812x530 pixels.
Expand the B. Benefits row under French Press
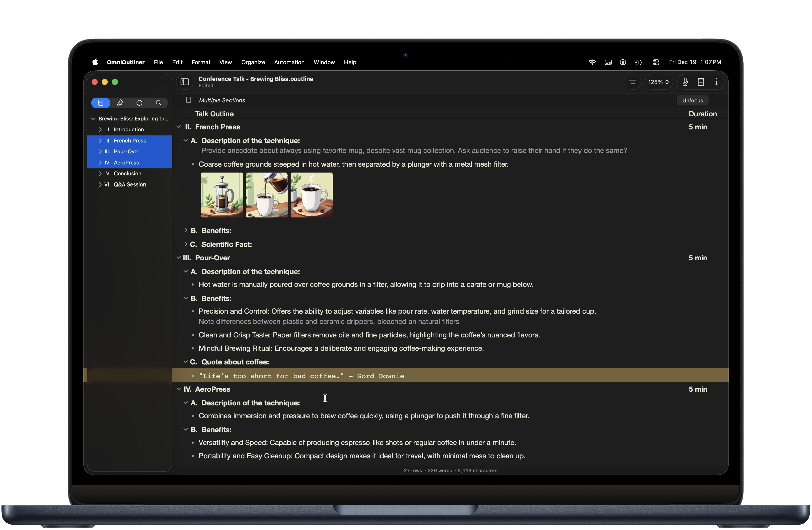click(186, 230)
